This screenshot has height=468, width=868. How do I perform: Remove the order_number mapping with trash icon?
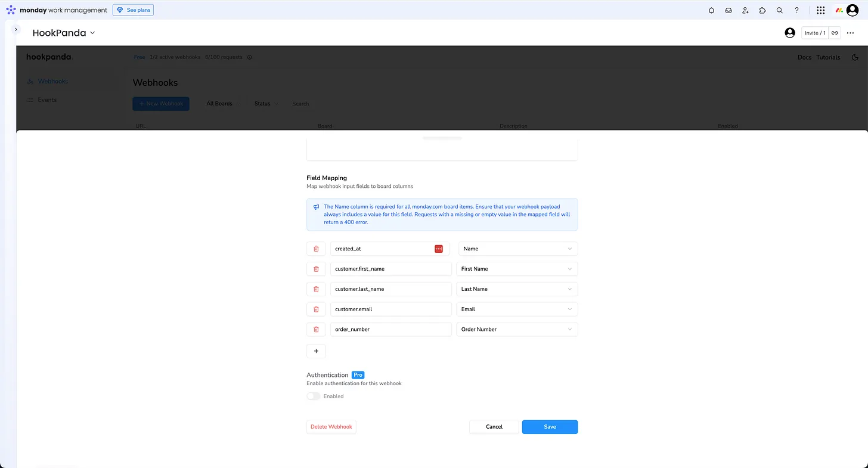pos(316,329)
